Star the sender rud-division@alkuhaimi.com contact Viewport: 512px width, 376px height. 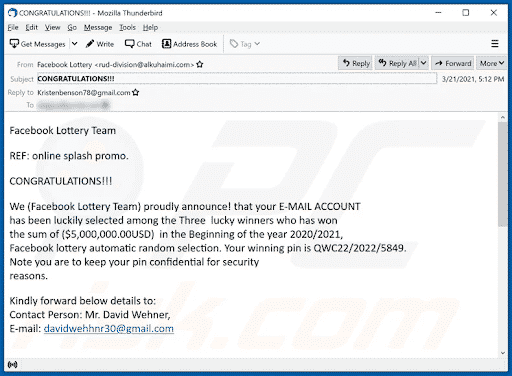(x=200, y=64)
